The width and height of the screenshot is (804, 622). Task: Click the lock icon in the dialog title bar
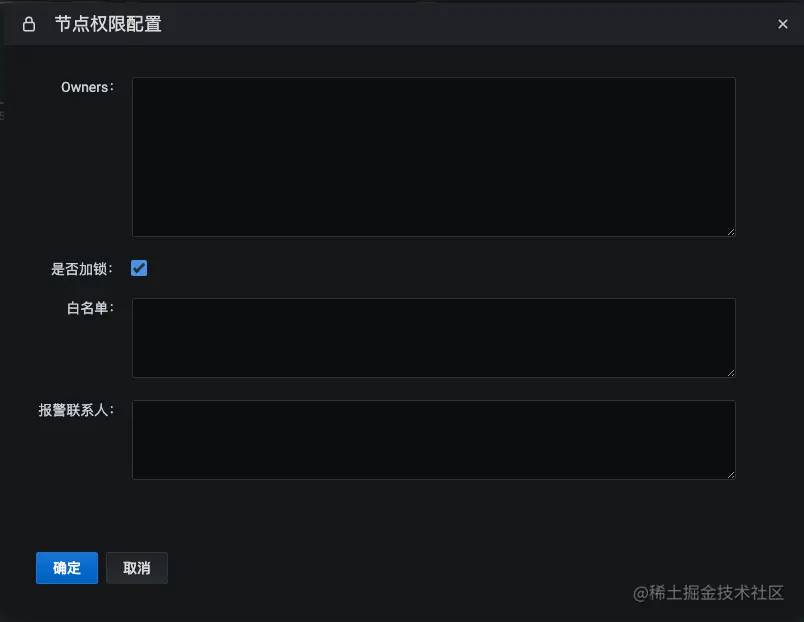pyautogui.click(x=28, y=24)
